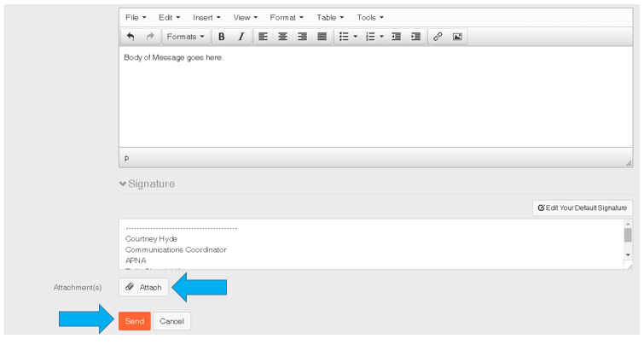Click the signature scrollbar down arrow

[628, 255]
